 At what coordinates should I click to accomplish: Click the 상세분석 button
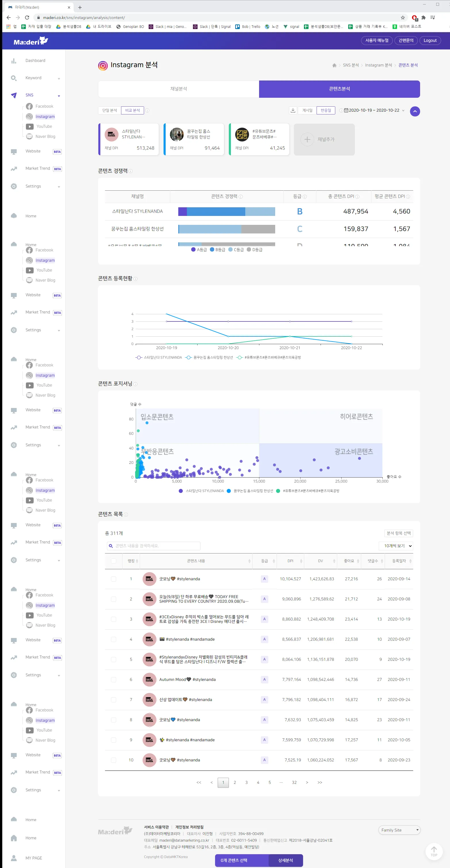tap(286, 861)
